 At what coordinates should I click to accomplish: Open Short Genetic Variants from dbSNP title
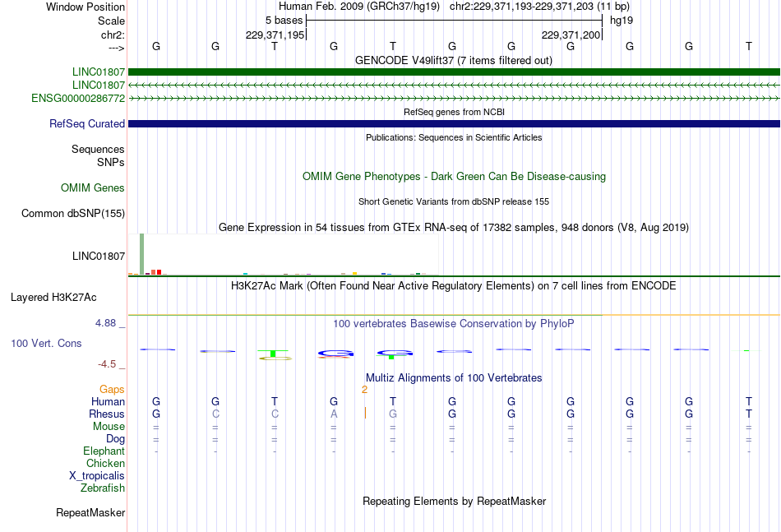(x=454, y=201)
